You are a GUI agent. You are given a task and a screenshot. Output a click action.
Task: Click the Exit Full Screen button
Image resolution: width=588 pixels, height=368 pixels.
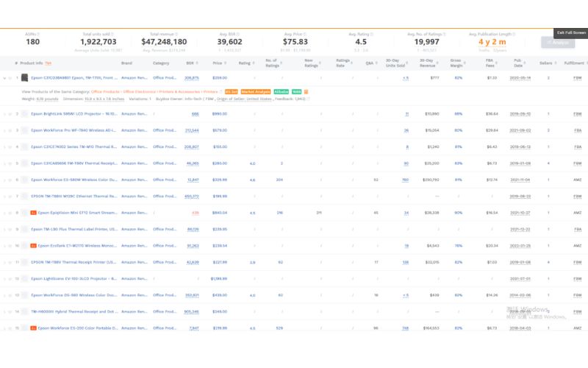(x=571, y=32)
